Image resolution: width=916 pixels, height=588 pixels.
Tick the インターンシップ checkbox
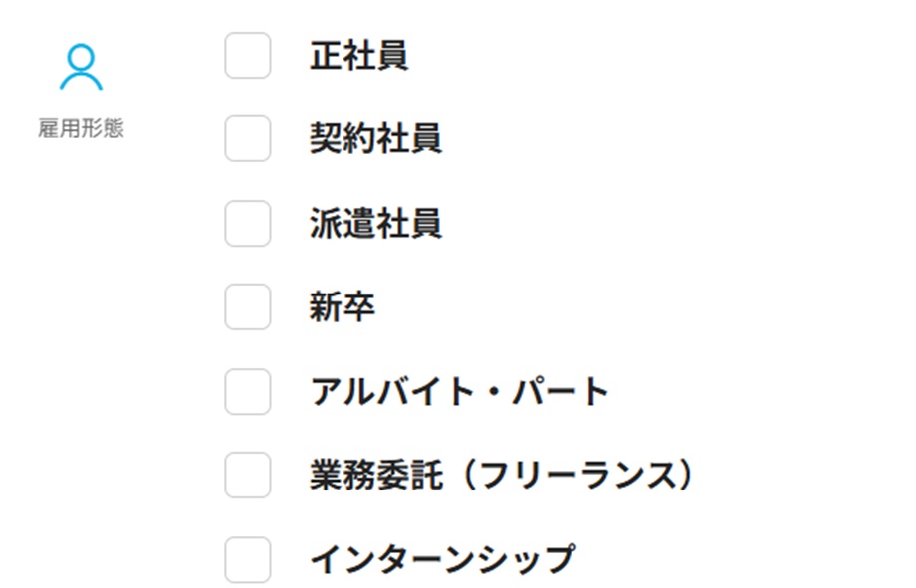point(248,560)
